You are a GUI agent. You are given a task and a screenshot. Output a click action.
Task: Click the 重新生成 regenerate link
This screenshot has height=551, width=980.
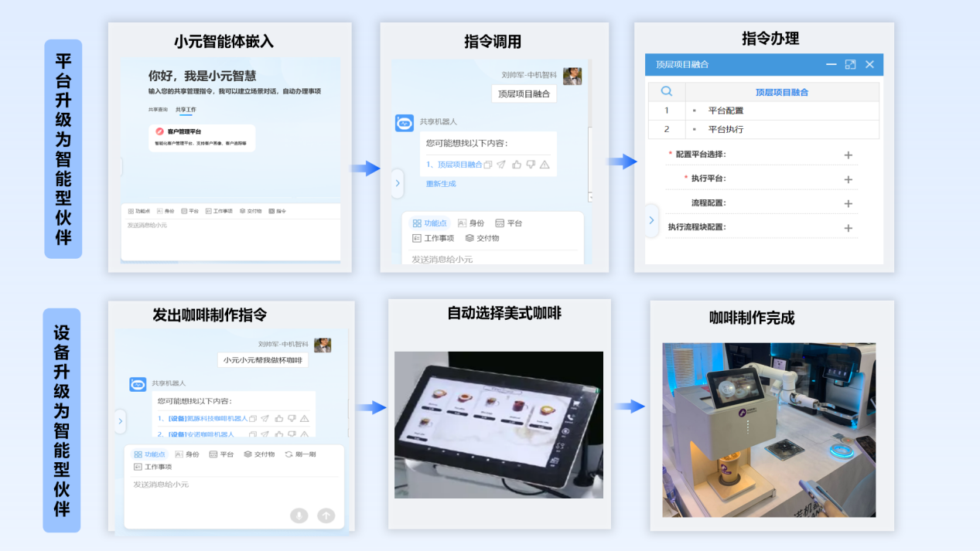(x=441, y=184)
